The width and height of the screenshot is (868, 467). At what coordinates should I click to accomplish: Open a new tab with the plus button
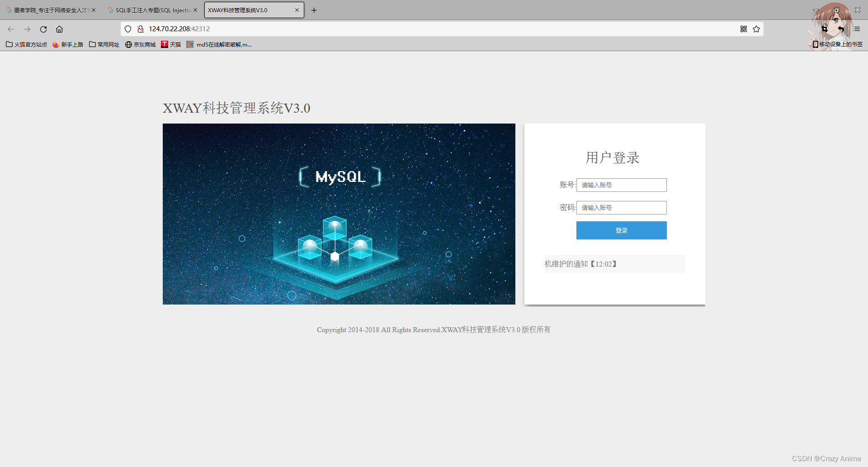pyautogui.click(x=314, y=10)
